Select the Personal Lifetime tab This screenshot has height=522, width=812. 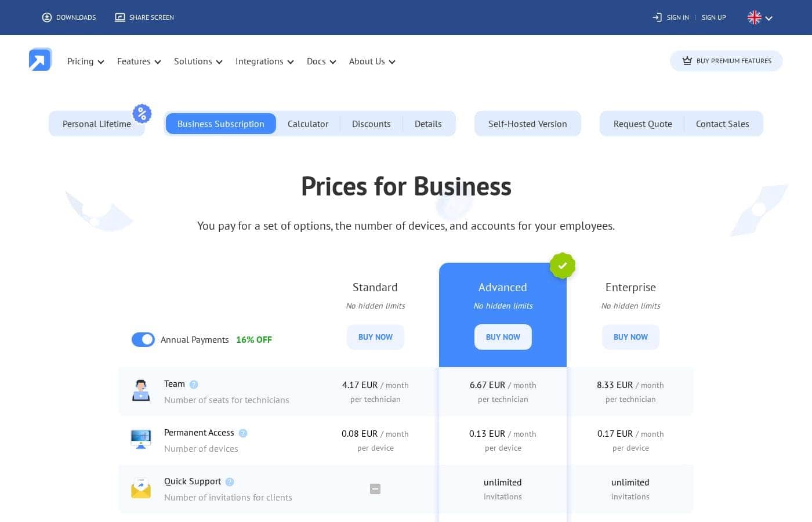(x=97, y=124)
